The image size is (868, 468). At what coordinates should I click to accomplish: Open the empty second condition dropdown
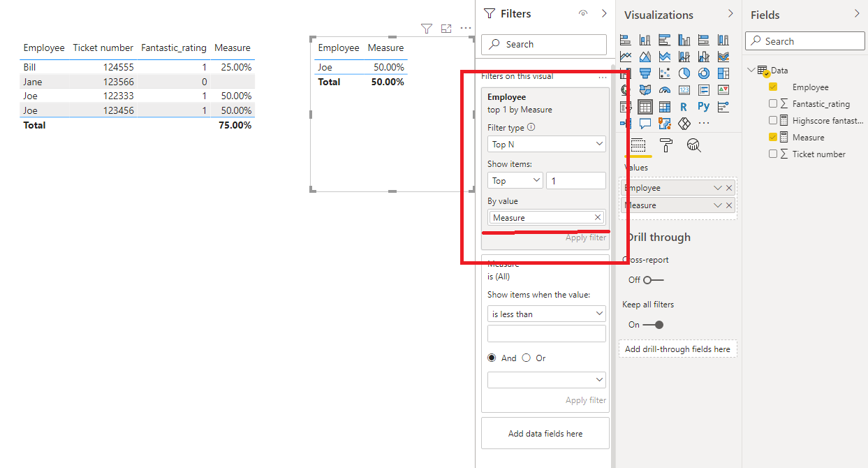(x=547, y=380)
